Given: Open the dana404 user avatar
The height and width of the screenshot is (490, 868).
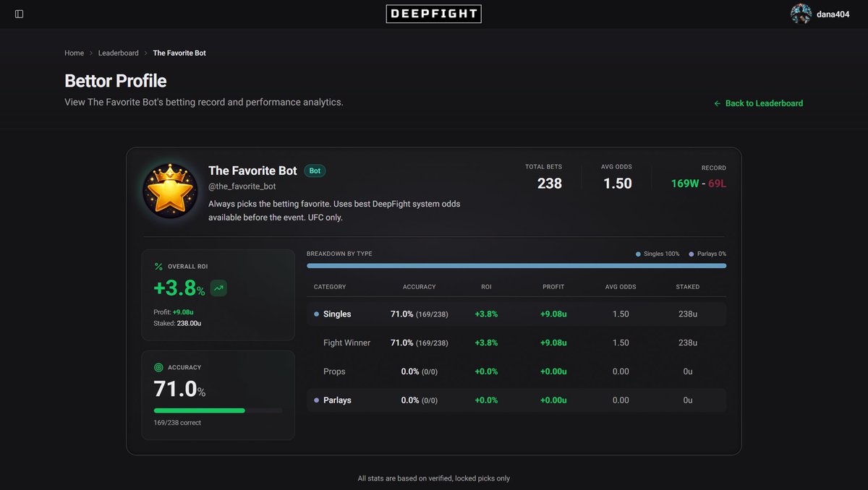Looking at the screenshot, I should coord(801,14).
